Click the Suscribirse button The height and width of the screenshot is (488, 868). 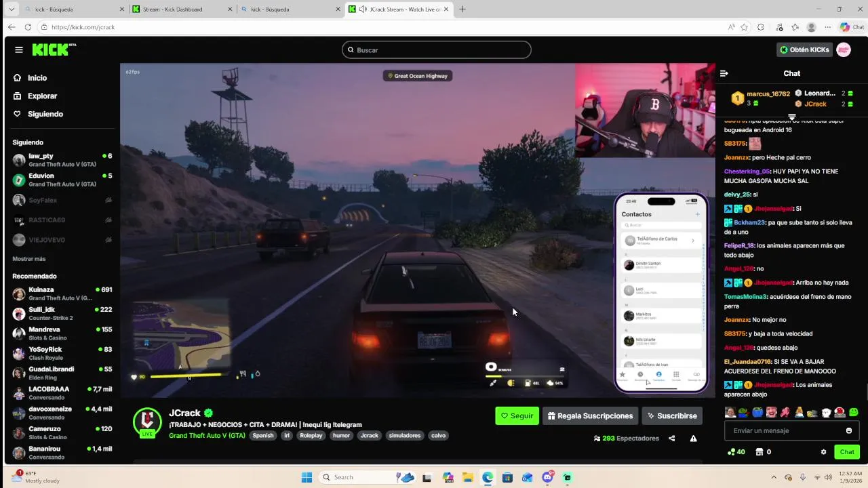671,416
